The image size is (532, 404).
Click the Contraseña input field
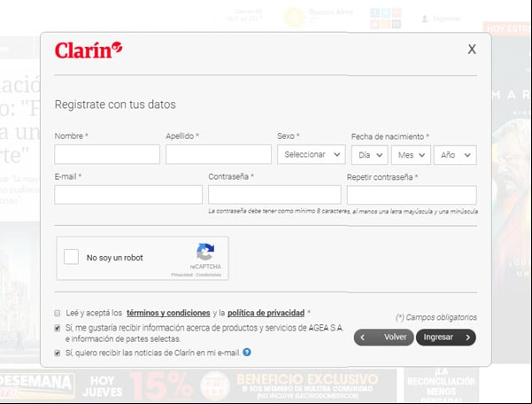click(274, 195)
